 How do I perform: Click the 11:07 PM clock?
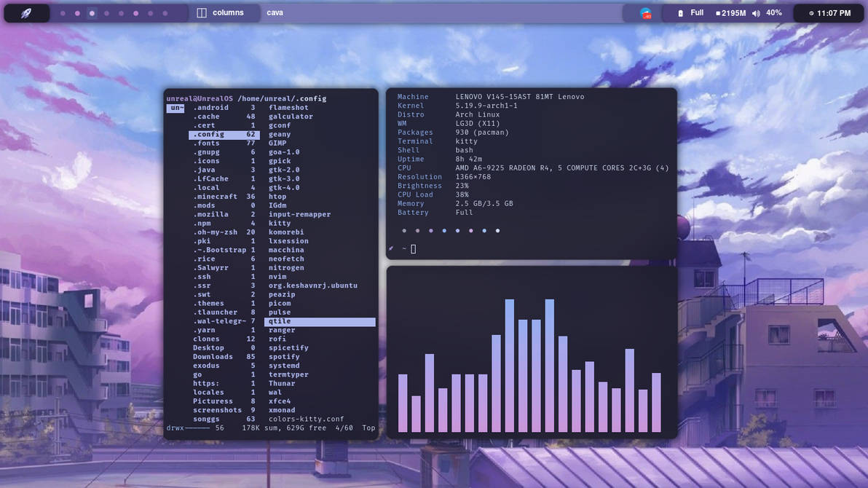(834, 12)
